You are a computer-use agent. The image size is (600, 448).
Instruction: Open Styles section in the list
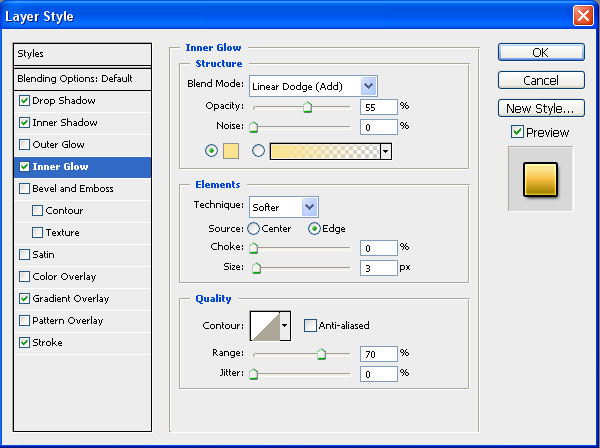[x=82, y=54]
